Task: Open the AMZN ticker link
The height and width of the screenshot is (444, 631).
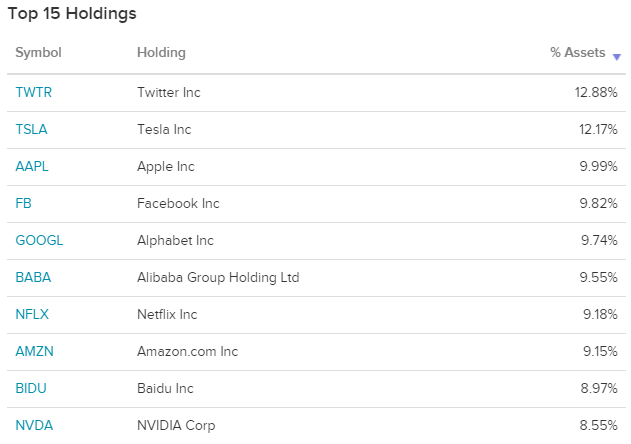Action: 34,351
